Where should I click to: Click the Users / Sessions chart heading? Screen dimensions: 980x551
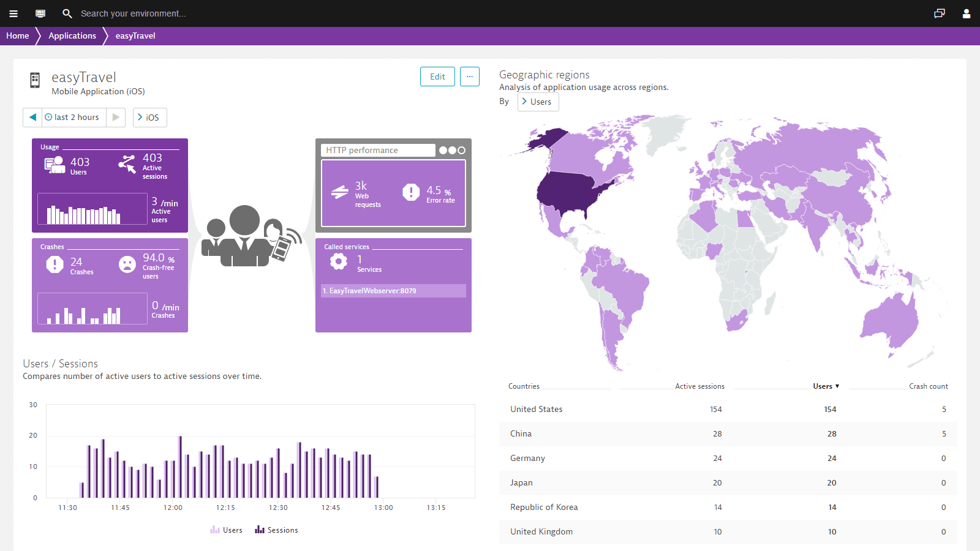tap(60, 364)
